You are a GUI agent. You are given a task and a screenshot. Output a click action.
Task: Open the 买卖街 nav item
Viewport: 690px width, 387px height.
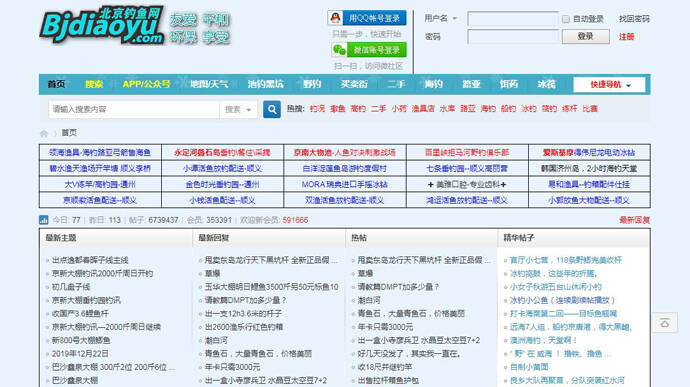(x=354, y=84)
